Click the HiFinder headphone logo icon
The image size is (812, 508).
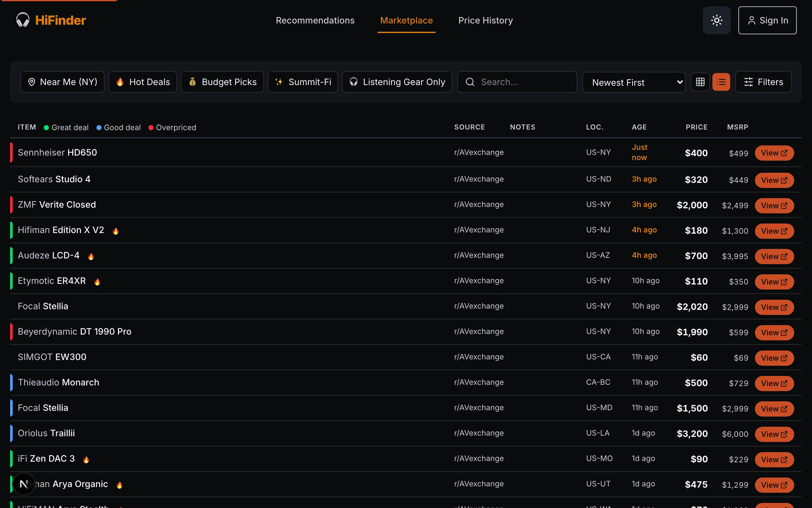click(23, 20)
